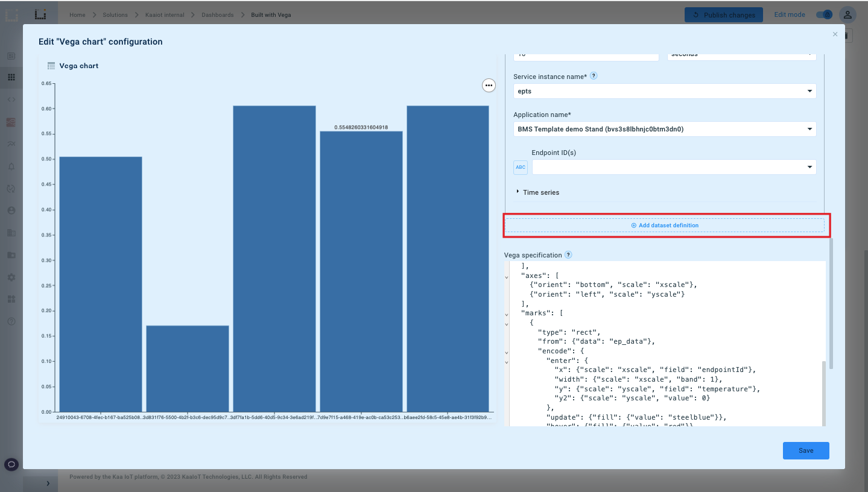
Task: Click Built with Vega in the breadcrumb
Action: pyautogui.click(x=271, y=14)
